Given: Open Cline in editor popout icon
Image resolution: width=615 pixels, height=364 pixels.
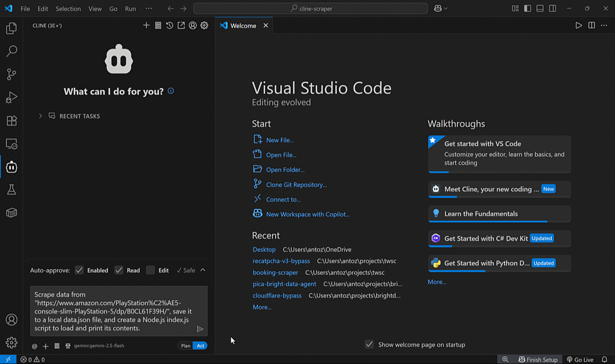Looking at the screenshot, I should pyautogui.click(x=181, y=26).
